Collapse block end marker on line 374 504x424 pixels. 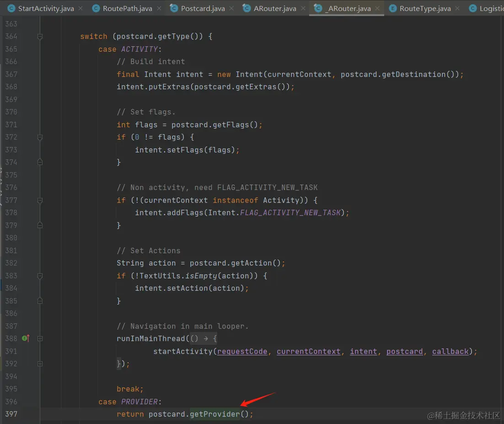coord(40,162)
